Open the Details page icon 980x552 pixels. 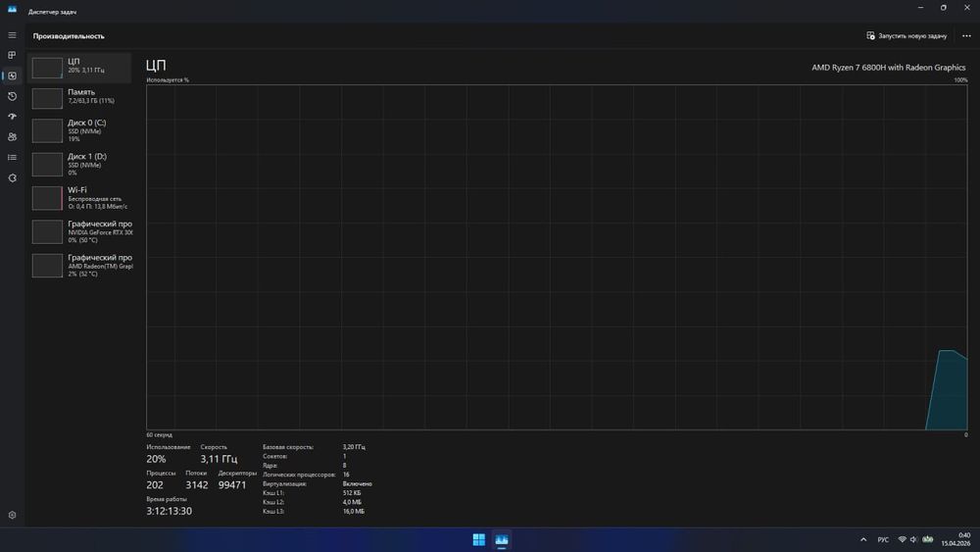(x=12, y=158)
